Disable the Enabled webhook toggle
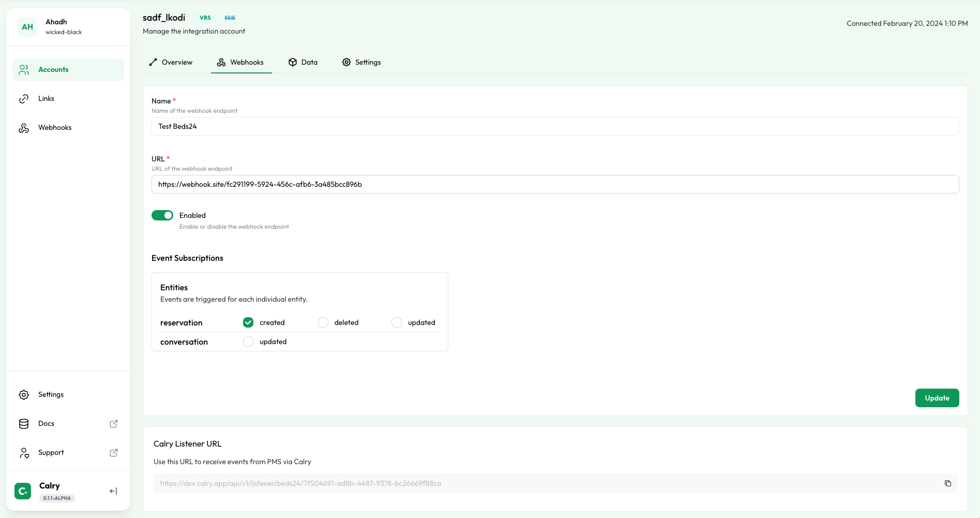Screen dimensions: 980x518 [162, 215]
